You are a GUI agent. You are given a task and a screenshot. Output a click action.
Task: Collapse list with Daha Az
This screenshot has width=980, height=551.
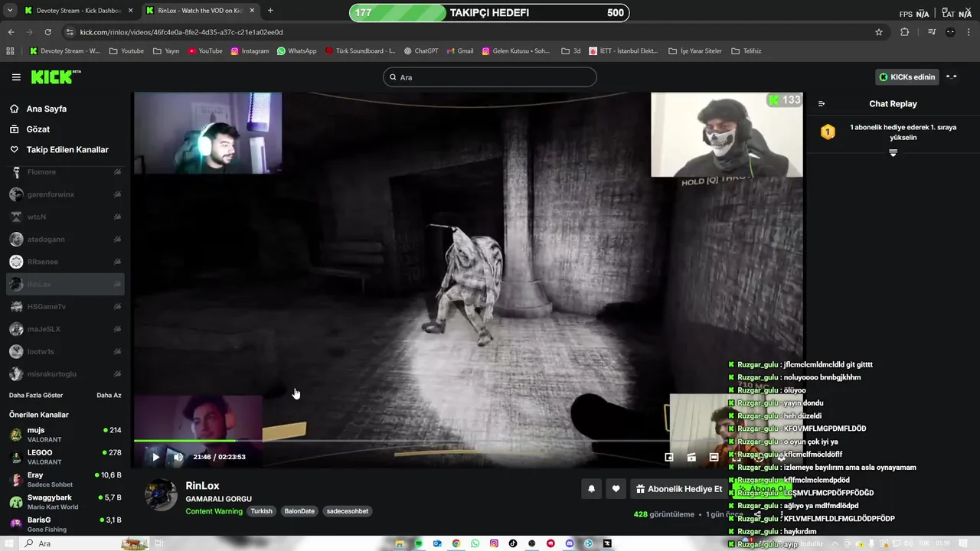109,396
